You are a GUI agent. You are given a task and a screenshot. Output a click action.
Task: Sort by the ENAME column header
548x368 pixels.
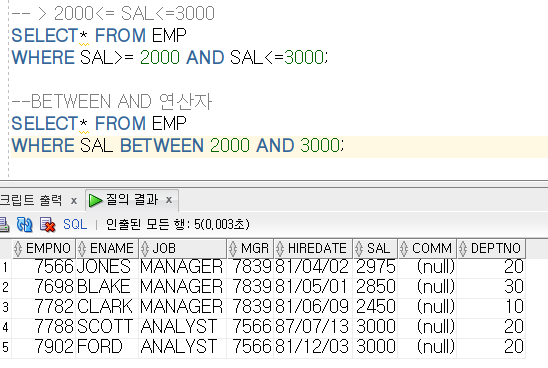tap(107, 248)
